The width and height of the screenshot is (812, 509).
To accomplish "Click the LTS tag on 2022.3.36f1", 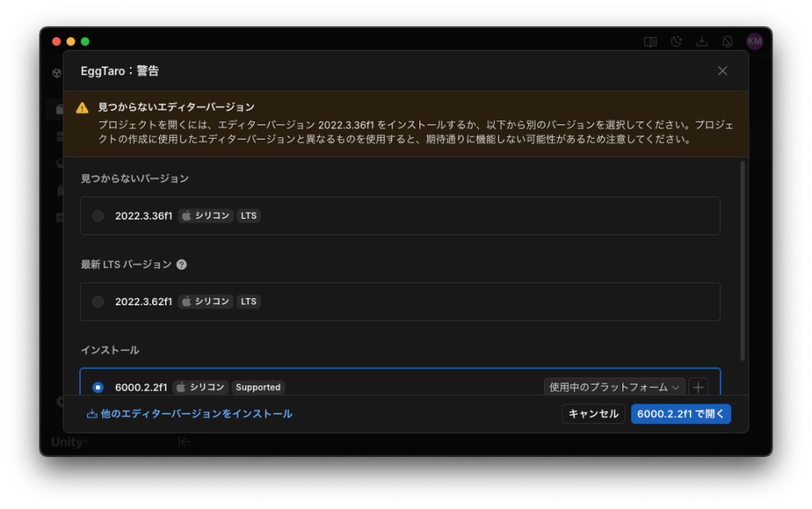I will point(248,216).
